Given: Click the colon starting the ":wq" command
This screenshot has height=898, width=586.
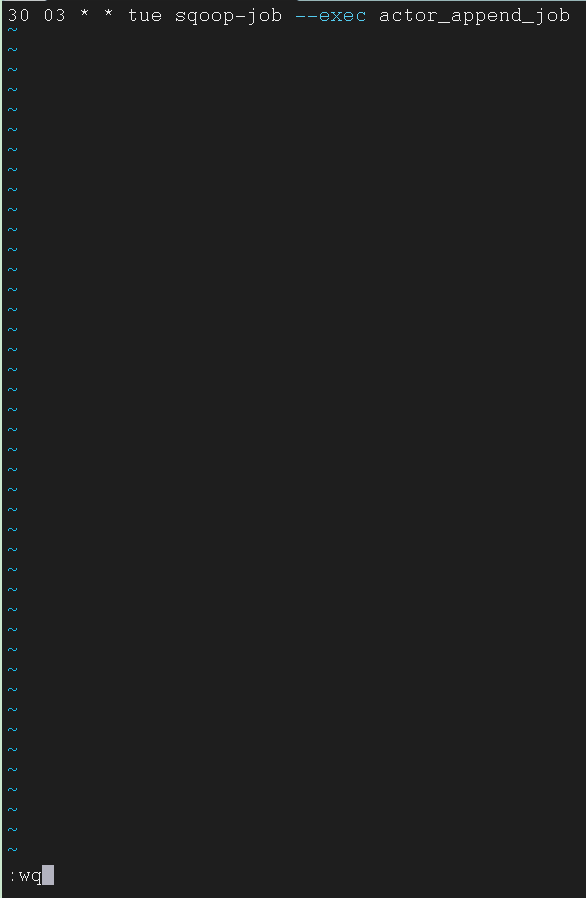Looking at the screenshot, I should (x=12, y=876).
